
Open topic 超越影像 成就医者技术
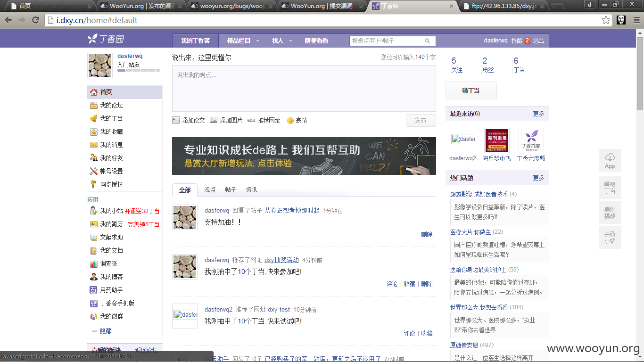click(x=479, y=194)
